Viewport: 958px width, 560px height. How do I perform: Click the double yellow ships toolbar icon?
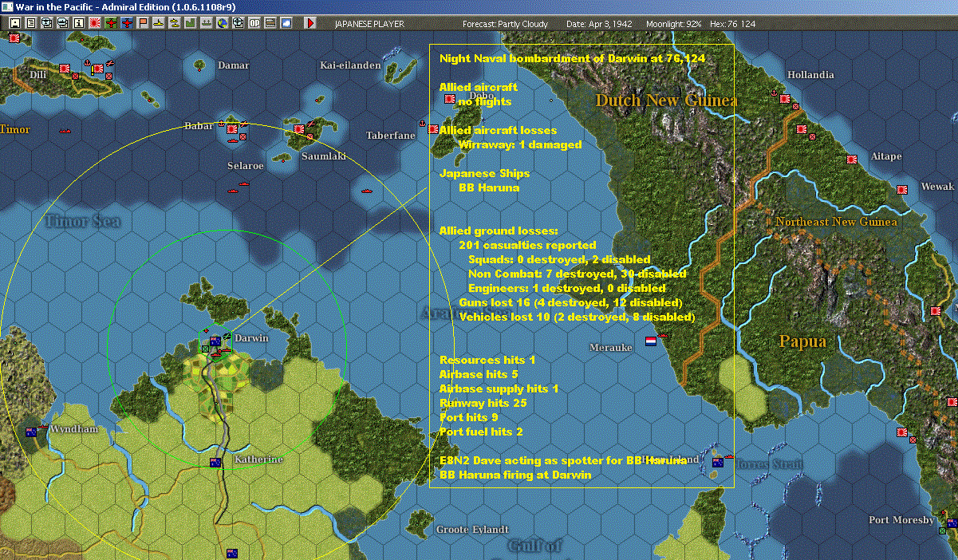coord(174,23)
